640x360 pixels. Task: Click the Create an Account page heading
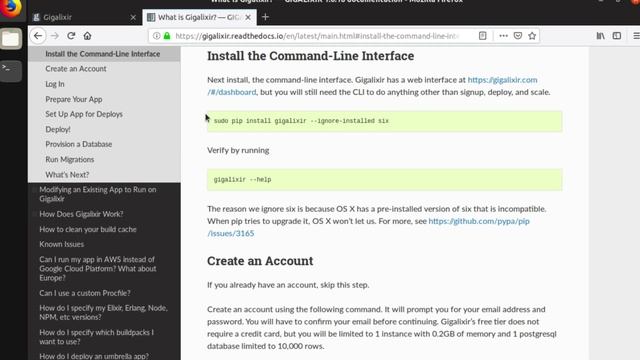(x=260, y=261)
